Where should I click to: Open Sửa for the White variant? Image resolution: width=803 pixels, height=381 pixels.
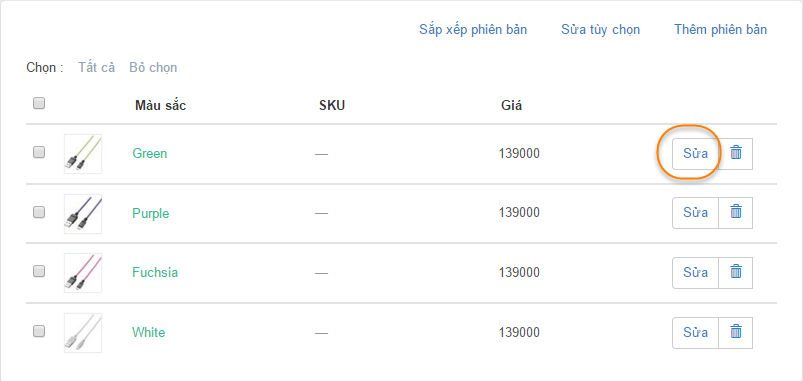tap(695, 332)
